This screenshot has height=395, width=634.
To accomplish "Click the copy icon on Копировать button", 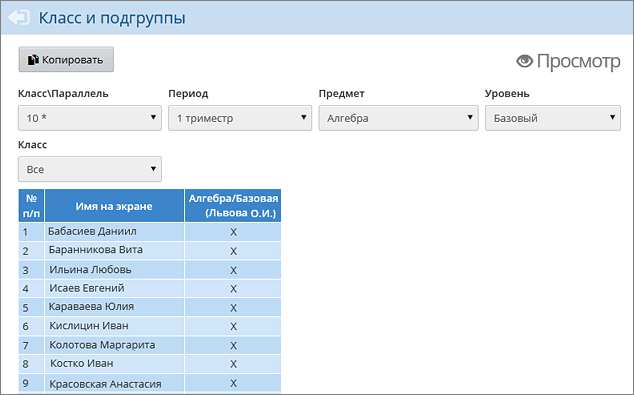I will (x=33, y=60).
